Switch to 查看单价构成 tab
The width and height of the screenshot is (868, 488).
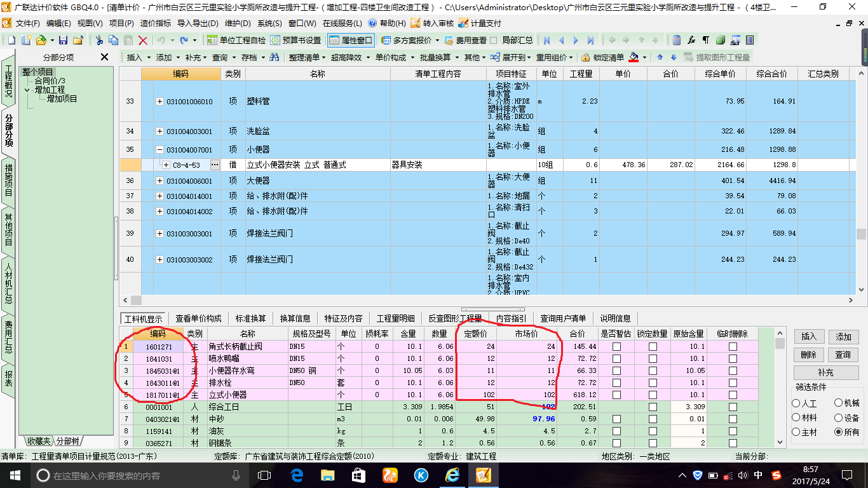(198, 318)
